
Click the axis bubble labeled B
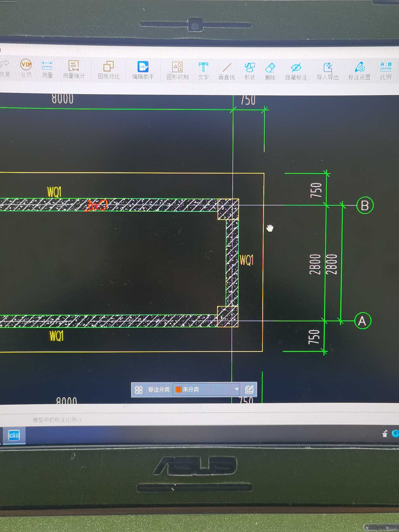[365, 205]
